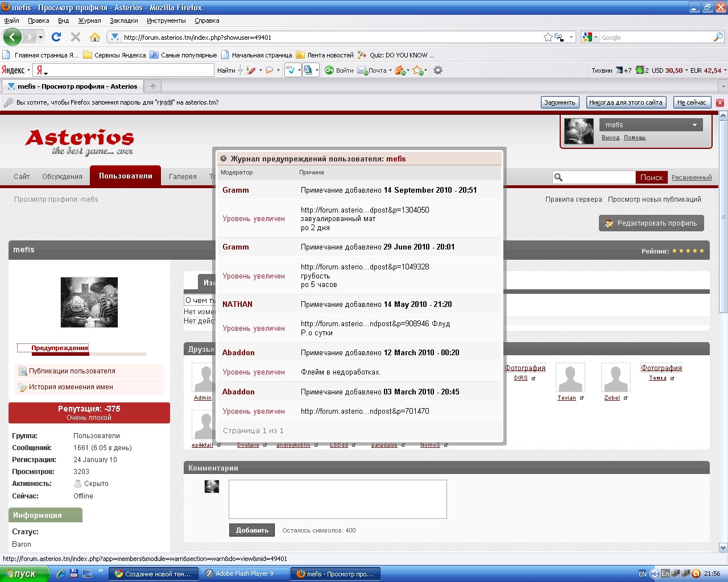Reload the page with refresh icon
728x582 pixels.
(56, 37)
